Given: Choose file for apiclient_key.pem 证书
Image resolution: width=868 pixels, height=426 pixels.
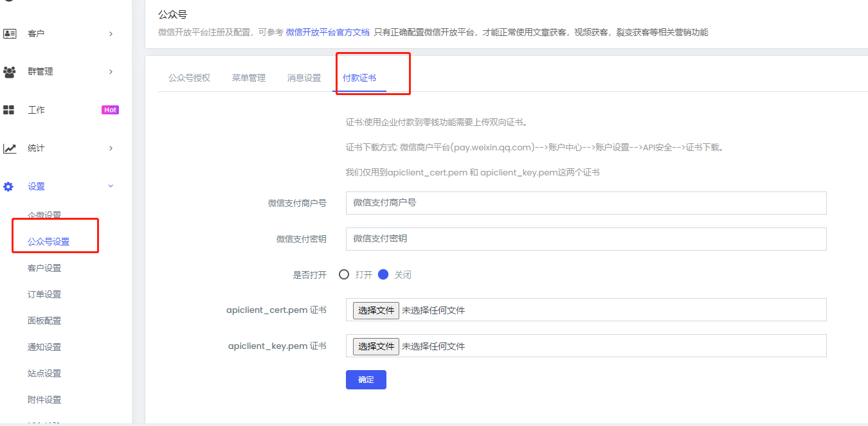Looking at the screenshot, I should (x=376, y=346).
